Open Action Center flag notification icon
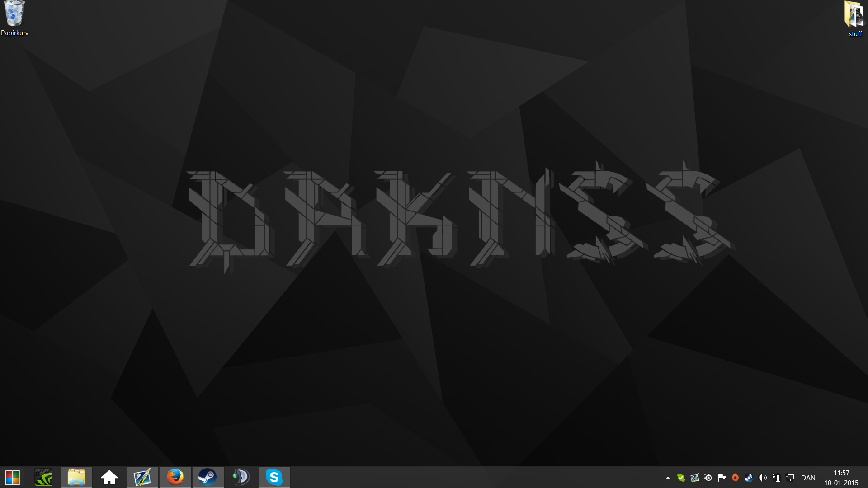 (x=722, y=478)
